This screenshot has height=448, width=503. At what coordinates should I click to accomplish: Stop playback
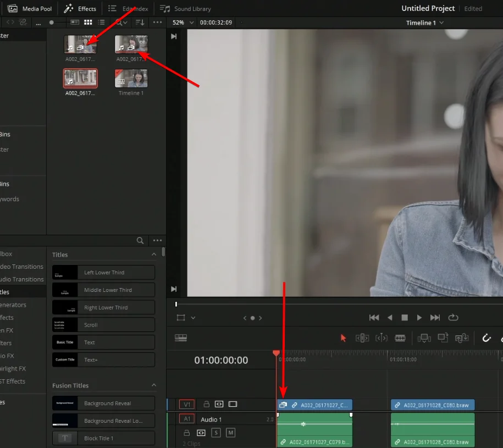405,318
